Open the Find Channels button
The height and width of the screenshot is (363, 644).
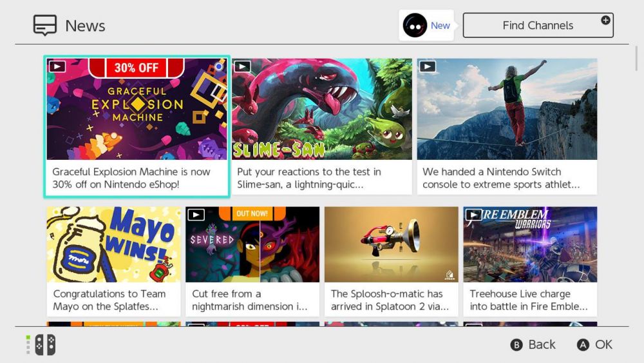[x=538, y=26]
